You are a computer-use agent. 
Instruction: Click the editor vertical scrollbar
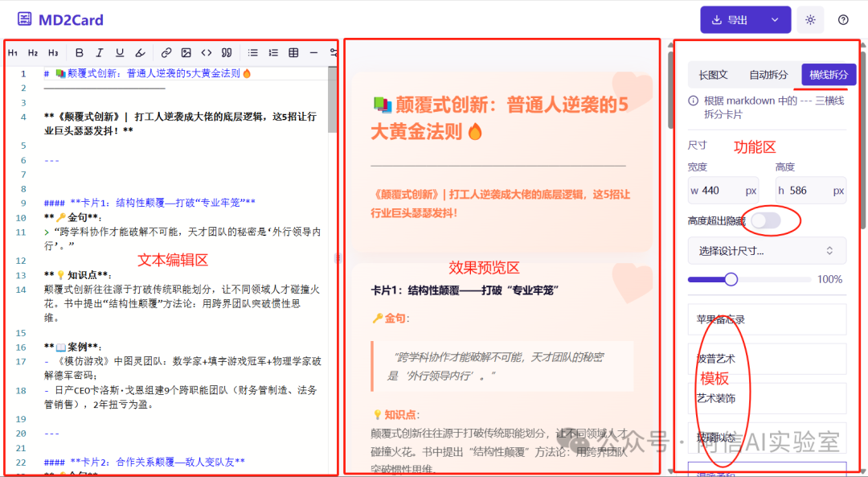click(332, 100)
